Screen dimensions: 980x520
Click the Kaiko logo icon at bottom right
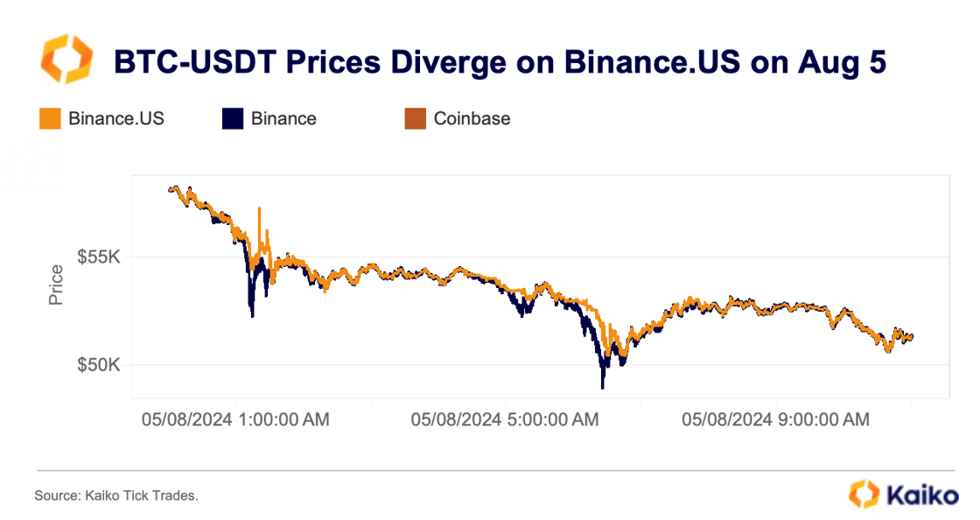coord(864,494)
